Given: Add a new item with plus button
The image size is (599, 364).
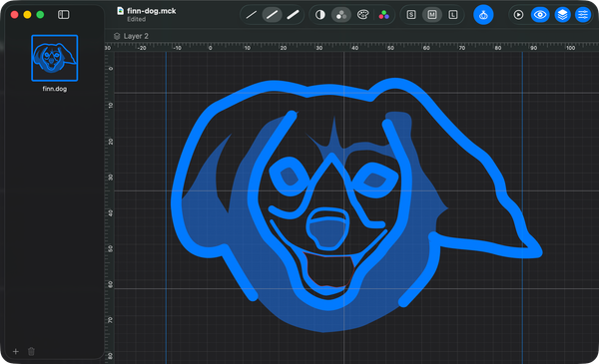Looking at the screenshot, I should tap(16, 351).
